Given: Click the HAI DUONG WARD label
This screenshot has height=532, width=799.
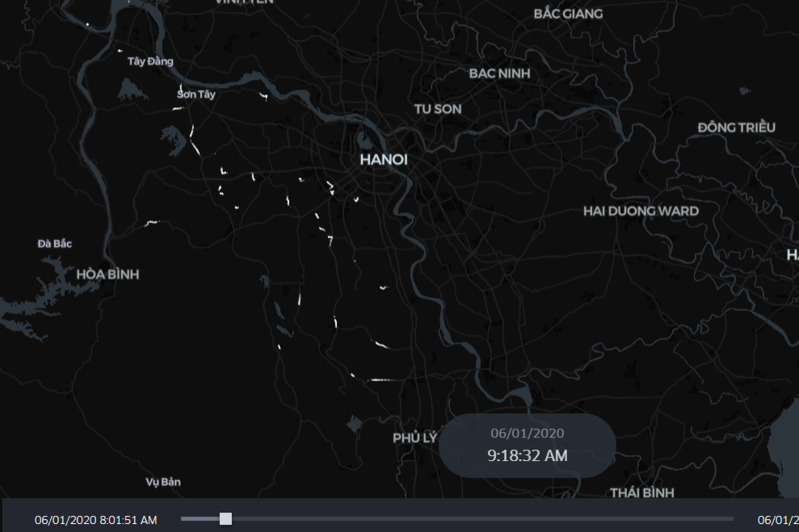Looking at the screenshot, I should click(x=641, y=211).
